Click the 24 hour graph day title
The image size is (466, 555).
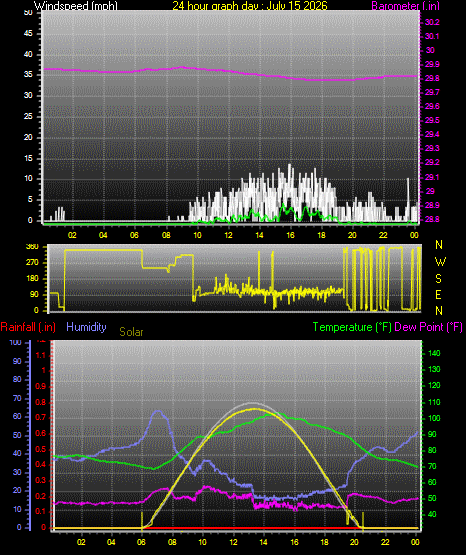point(250,5)
